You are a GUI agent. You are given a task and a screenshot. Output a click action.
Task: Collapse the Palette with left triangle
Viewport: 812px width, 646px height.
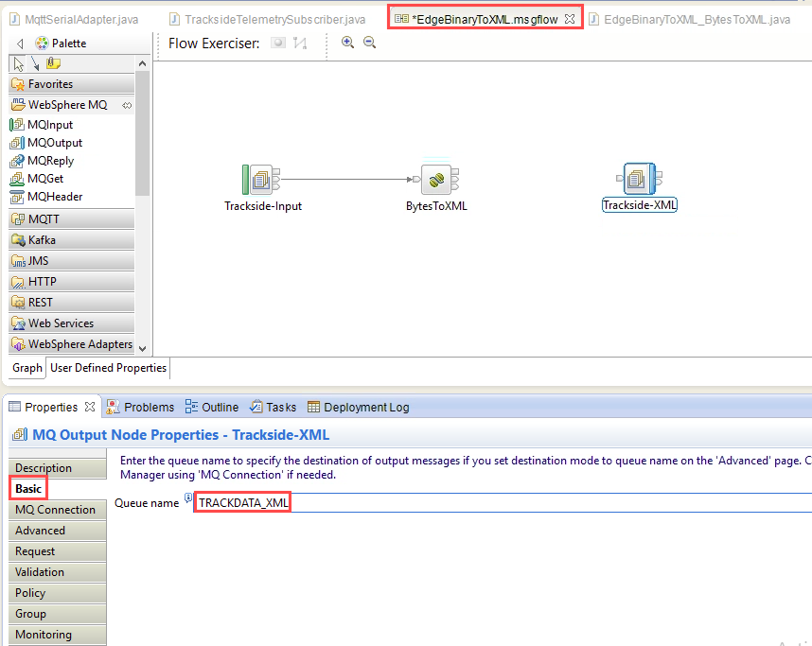(x=20, y=44)
